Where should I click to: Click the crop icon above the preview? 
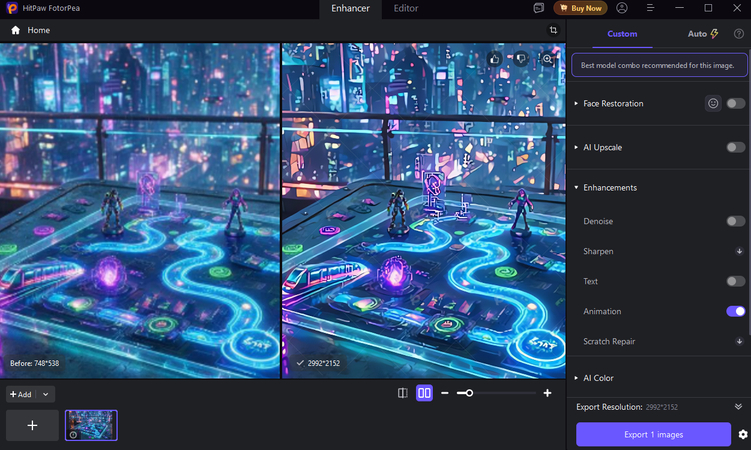click(x=553, y=30)
